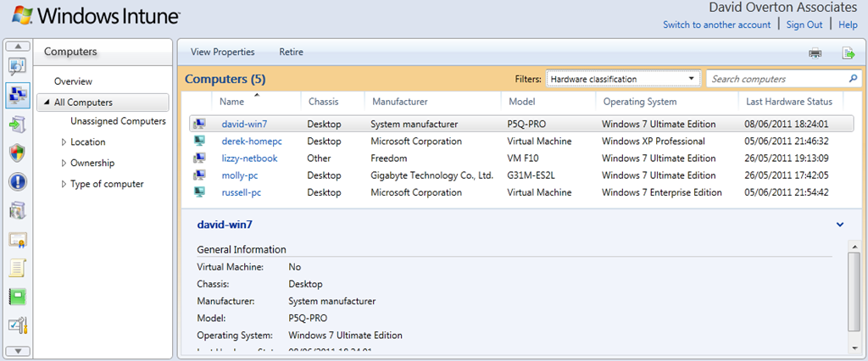Image resolution: width=868 pixels, height=361 pixels.
Task: Sort by the Name column header
Action: click(231, 102)
